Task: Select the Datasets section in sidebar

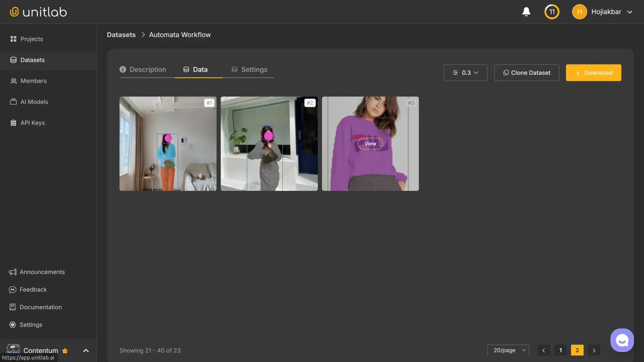Action: click(x=32, y=60)
